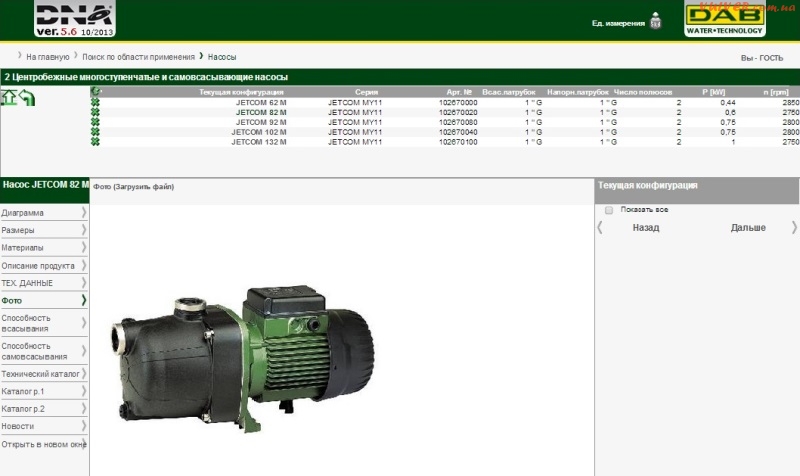Click the green icon in table header
This screenshot has height=476, width=800.
coord(95,92)
